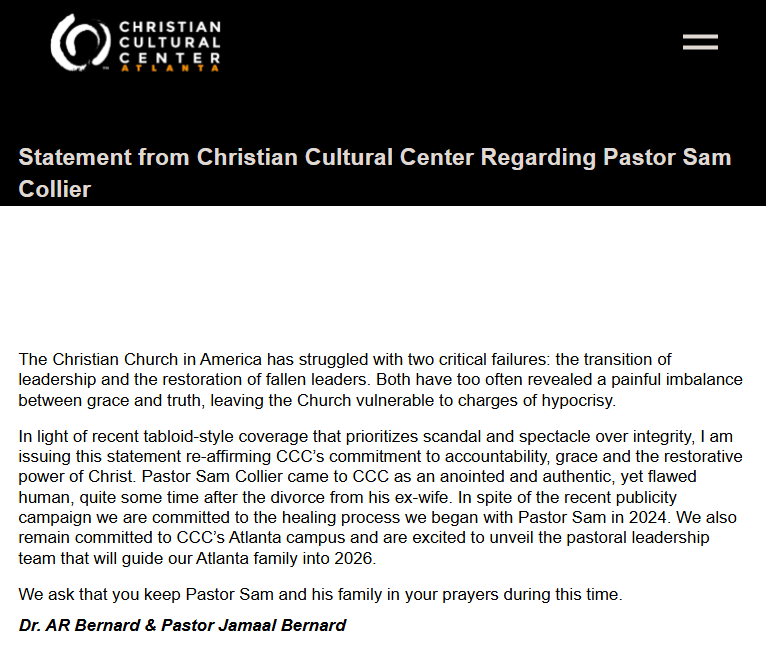This screenshot has height=649, width=766.
Task: Click the empty black header area between logo and menu
Action: click(450, 45)
